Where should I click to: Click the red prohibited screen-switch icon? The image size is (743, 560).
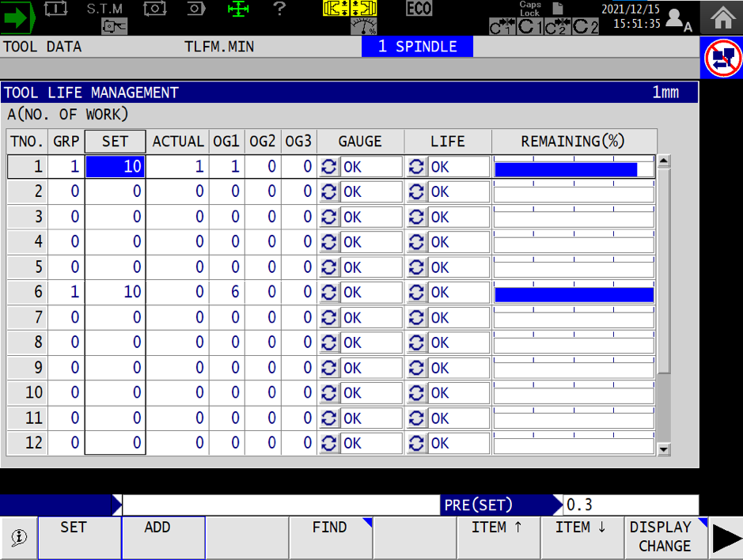(x=722, y=59)
